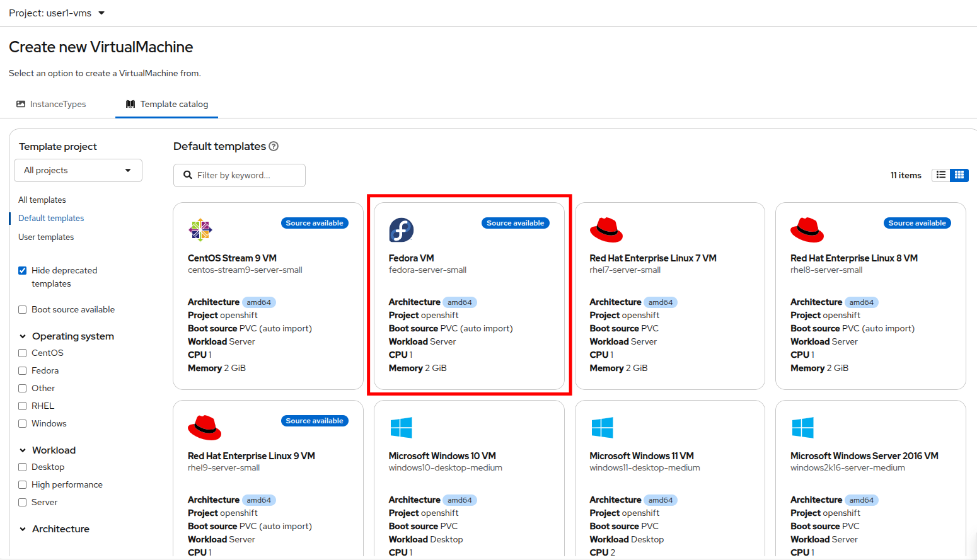Click the Windows Server 2016 logo icon

point(802,428)
